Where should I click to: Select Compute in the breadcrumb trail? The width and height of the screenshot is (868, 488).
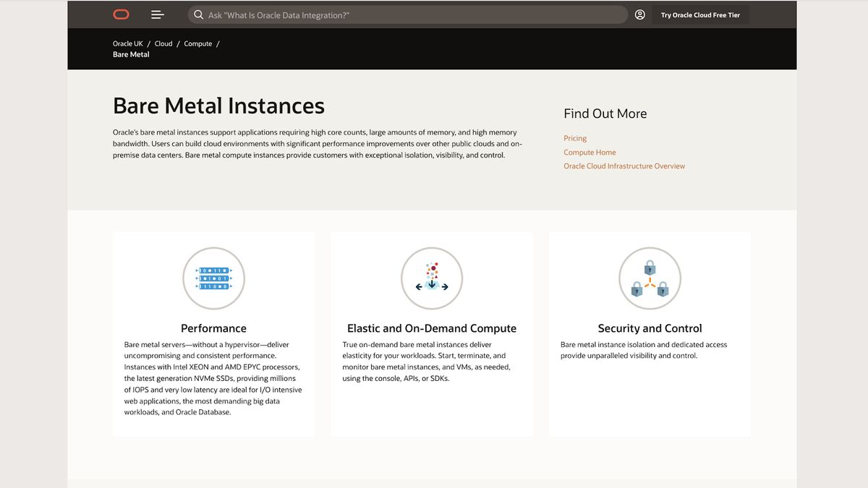click(197, 43)
